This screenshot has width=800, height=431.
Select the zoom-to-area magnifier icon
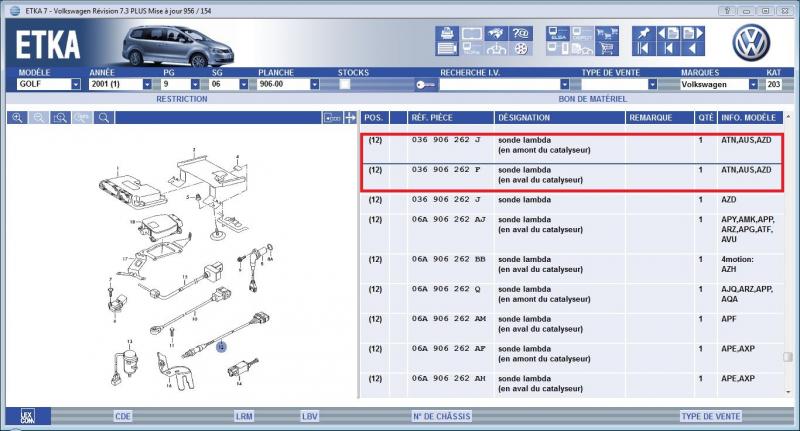[60, 118]
